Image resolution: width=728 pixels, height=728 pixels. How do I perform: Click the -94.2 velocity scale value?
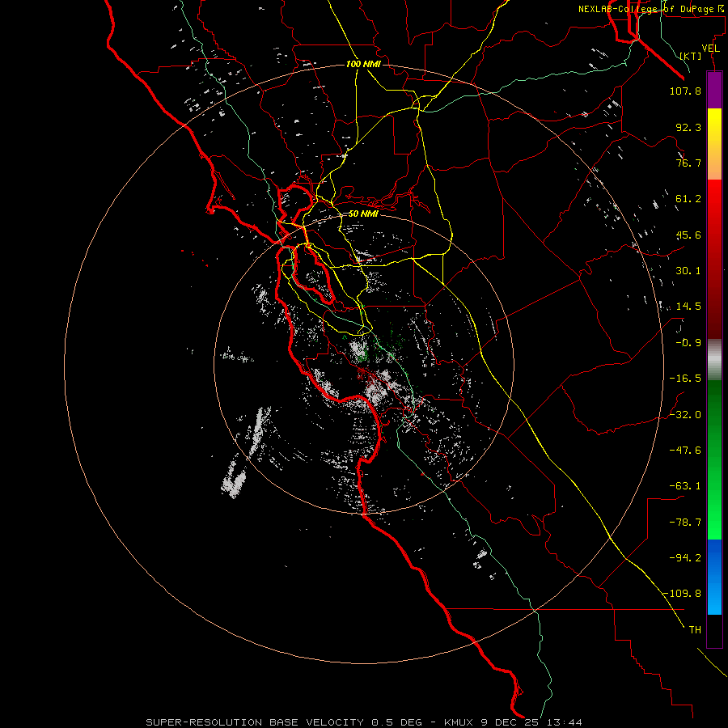pos(685,557)
